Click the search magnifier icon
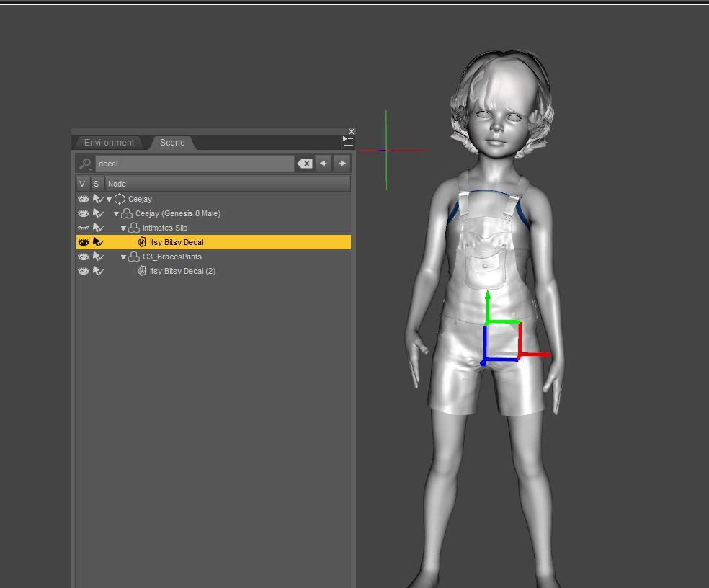 84,163
